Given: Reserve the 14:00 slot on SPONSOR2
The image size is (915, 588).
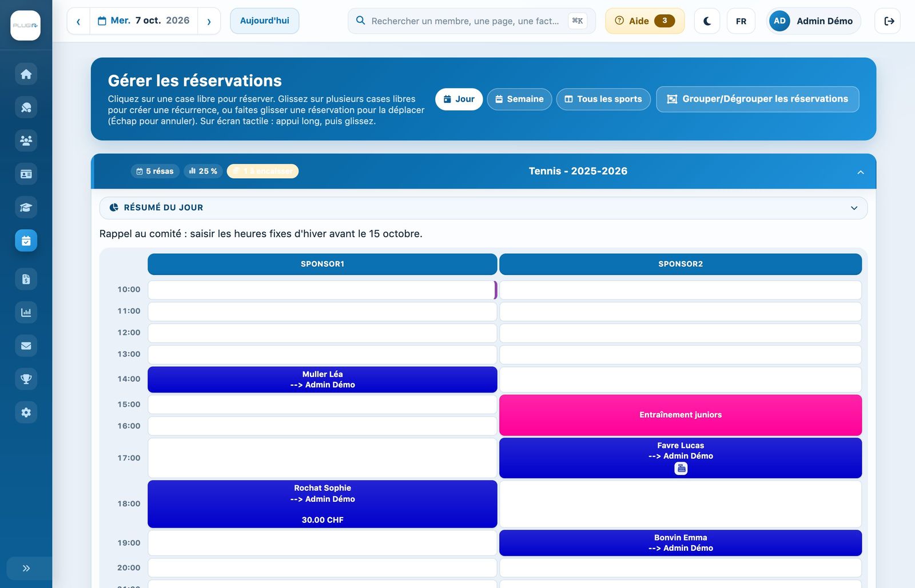Looking at the screenshot, I should pyautogui.click(x=681, y=379).
